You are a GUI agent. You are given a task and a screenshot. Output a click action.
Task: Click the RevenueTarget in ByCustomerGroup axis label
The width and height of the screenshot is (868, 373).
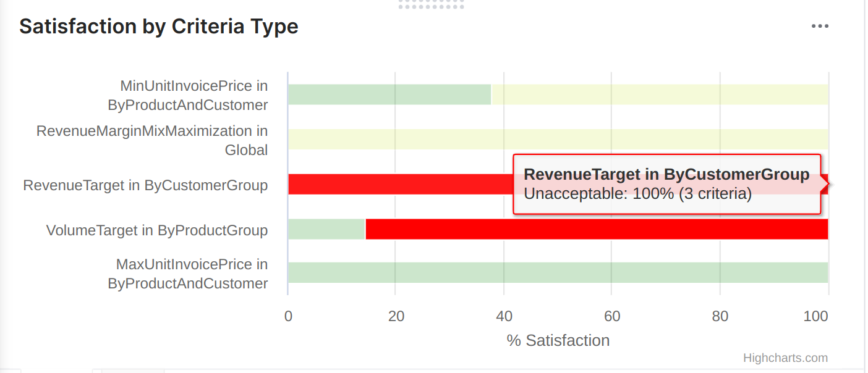point(145,185)
